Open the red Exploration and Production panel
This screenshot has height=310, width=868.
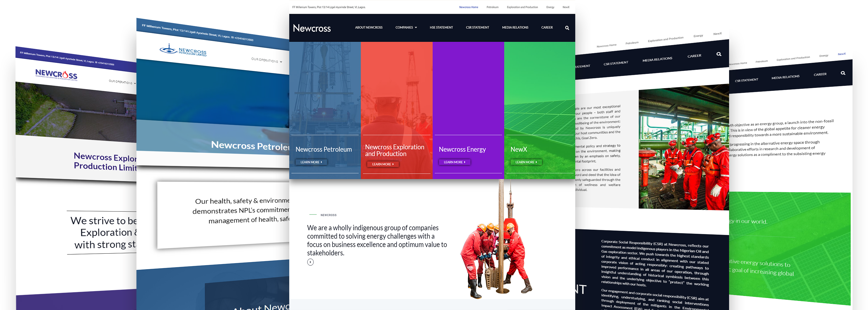[397, 110]
